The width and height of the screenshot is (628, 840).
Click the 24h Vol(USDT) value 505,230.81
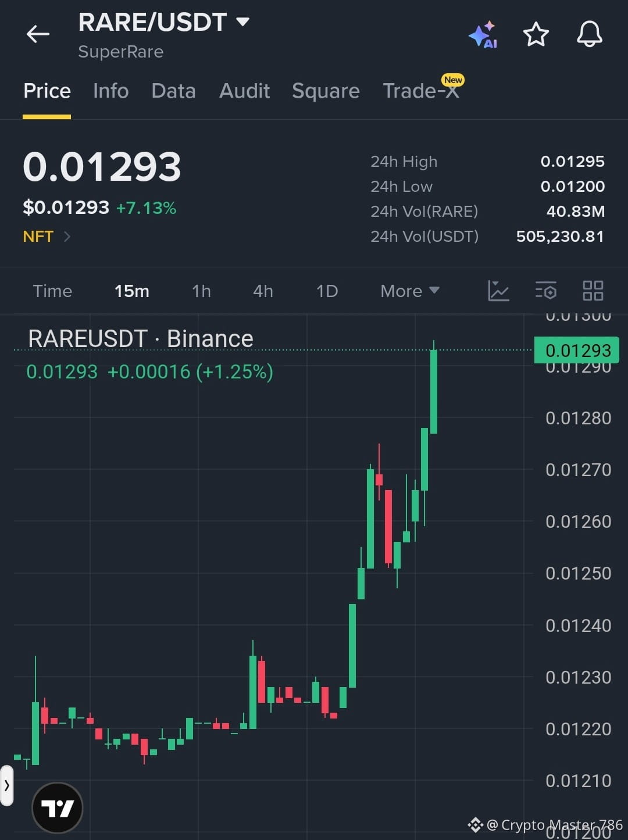(560, 237)
